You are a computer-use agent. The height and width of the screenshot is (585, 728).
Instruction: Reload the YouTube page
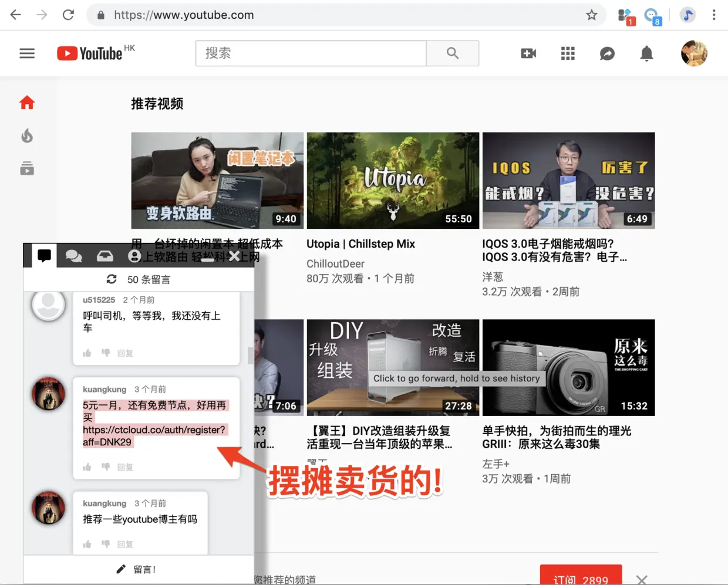tap(68, 15)
